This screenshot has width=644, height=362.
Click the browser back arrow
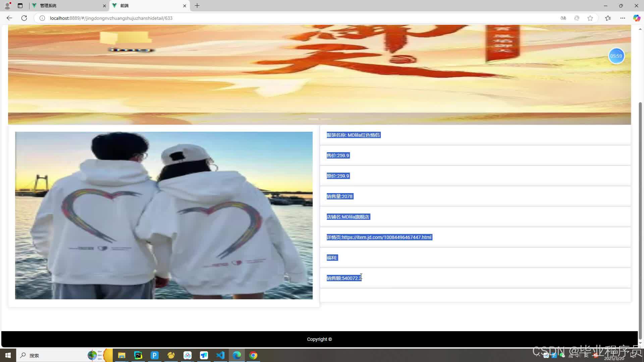click(9, 18)
